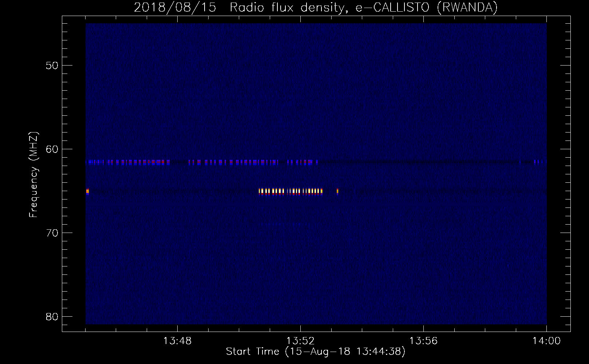
Task: Click the 'Frequency (MHZ)' axis label
Action: click(x=33, y=174)
